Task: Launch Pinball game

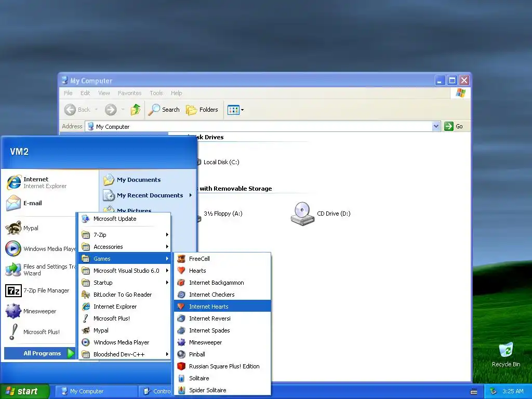Action: coord(222,354)
